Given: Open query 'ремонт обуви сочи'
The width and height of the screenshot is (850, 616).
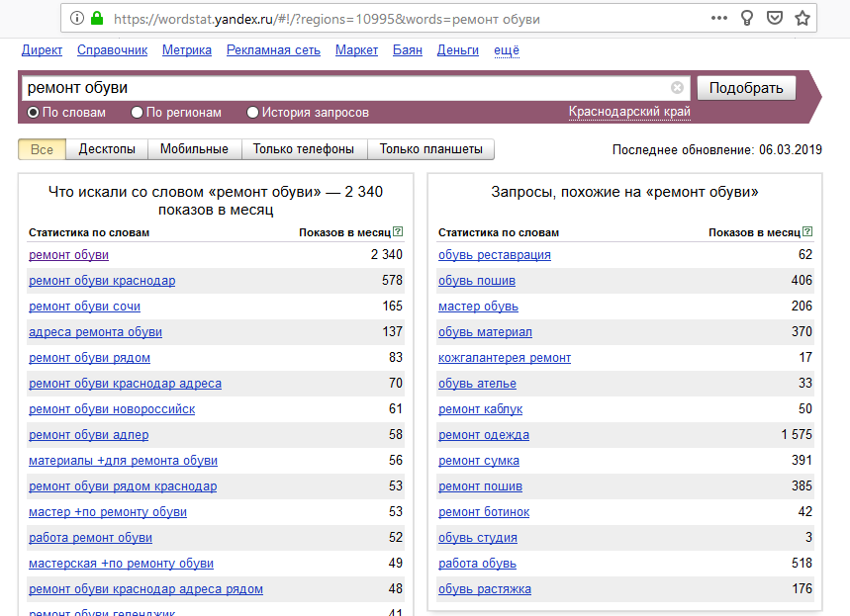Looking at the screenshot, I should (x=84, y=307).
